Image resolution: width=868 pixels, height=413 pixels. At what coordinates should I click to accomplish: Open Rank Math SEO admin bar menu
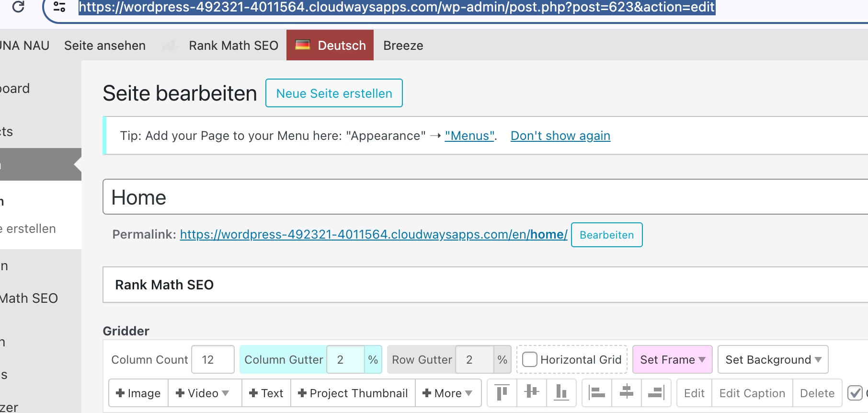[233, 46]
